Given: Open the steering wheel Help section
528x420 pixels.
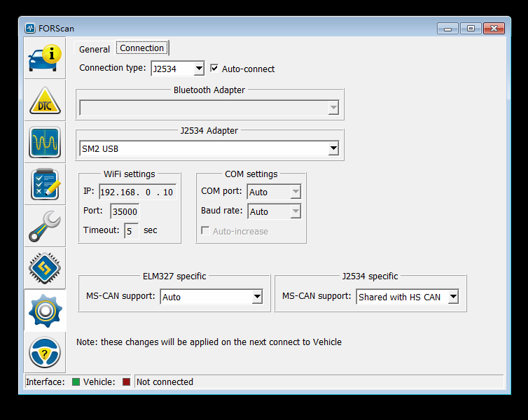Looking at the screenshot, I should (45, 352).
